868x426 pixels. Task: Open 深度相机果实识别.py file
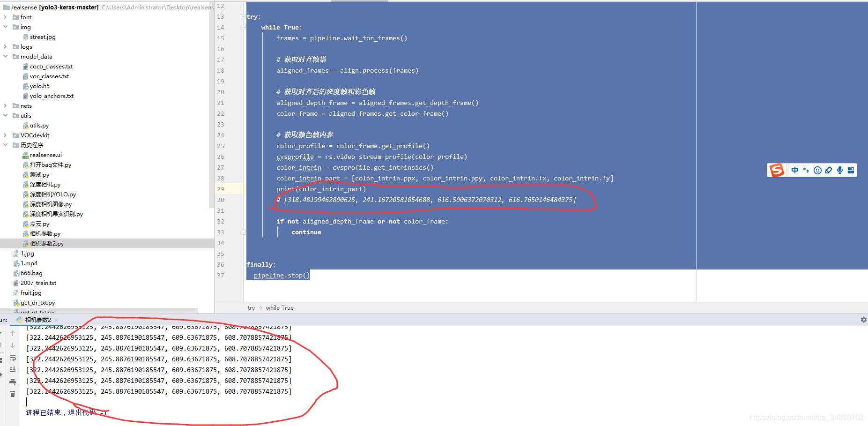(x=56, y=214)
